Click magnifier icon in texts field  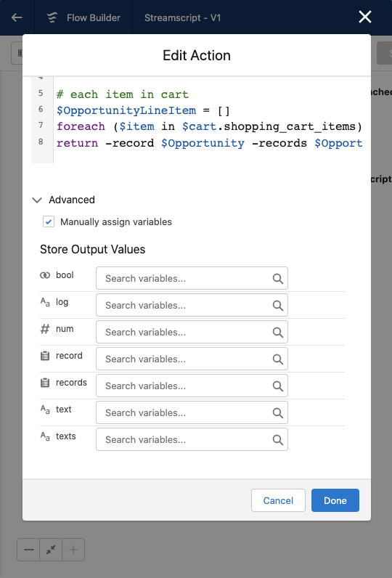pos(278,440)
